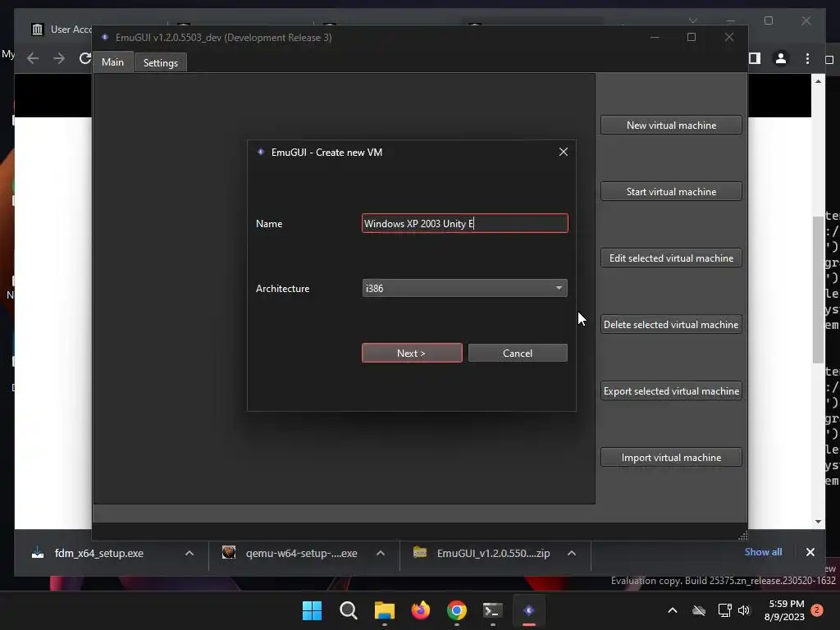Image resolution: width=840 pixels, height=630 pixels.
Task: Expand options for qemu-w64-setup download
Action: tap(381, 554)
